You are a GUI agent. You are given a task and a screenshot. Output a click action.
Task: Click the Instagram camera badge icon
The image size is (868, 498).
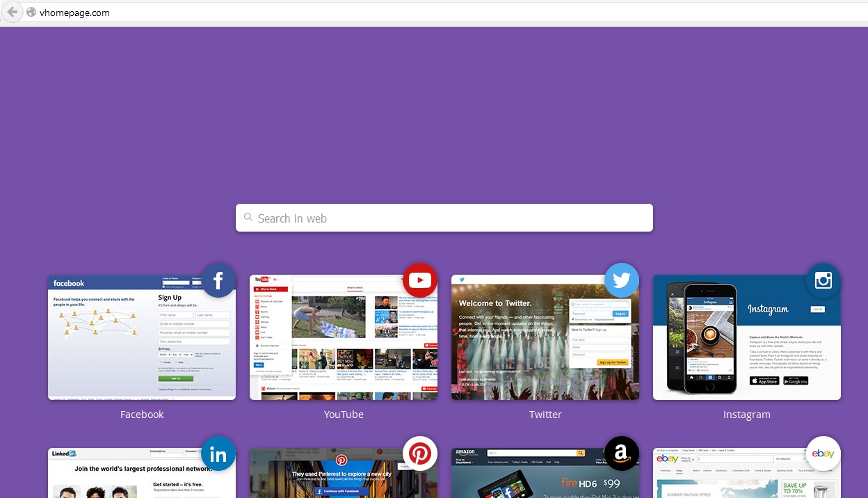click(823, 280)
